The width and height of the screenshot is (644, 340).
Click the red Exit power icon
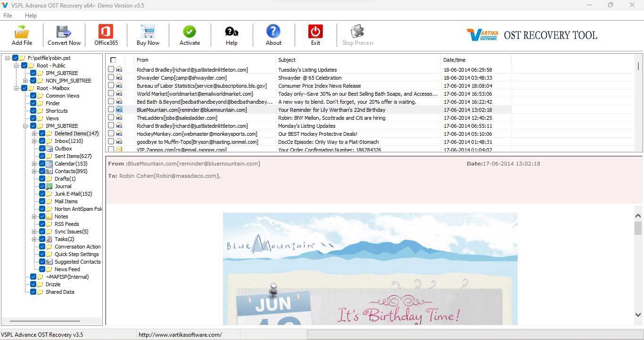pyautogui.click(x=315, y=32)
